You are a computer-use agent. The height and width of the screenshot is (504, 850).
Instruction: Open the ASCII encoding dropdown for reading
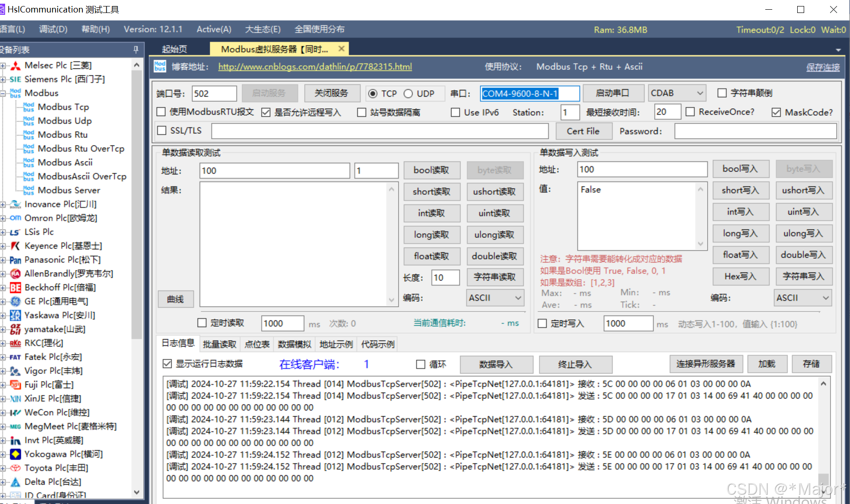[495, 298]
